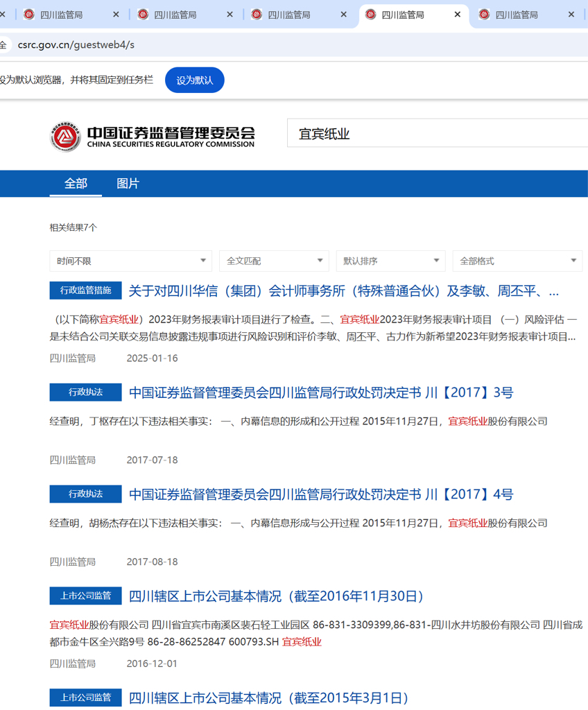Click 四川监管局 source label beside 2016-12-01

click(73, 664)
